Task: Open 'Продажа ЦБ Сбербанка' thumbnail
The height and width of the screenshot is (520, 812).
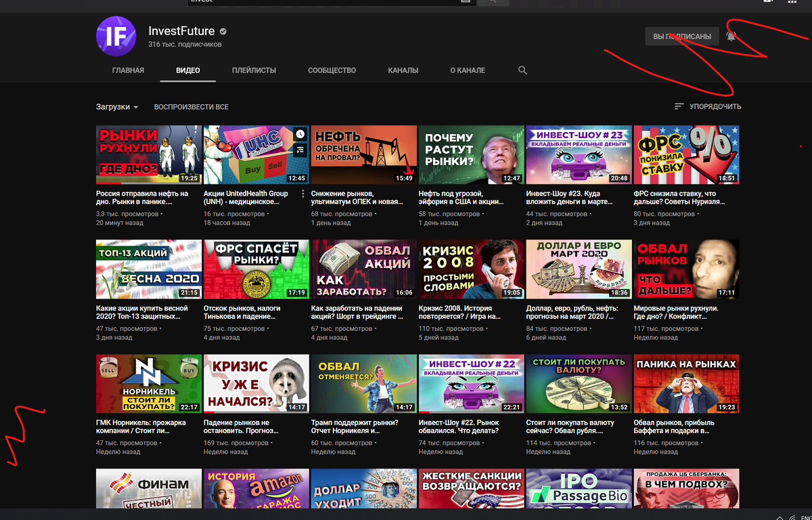Action: 686,489
